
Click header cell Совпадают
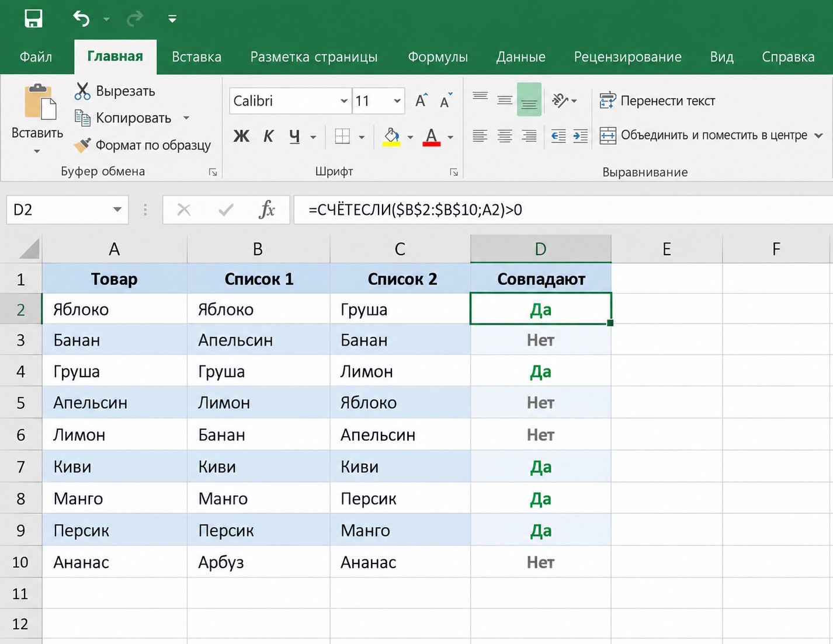(x=541, y=279)
